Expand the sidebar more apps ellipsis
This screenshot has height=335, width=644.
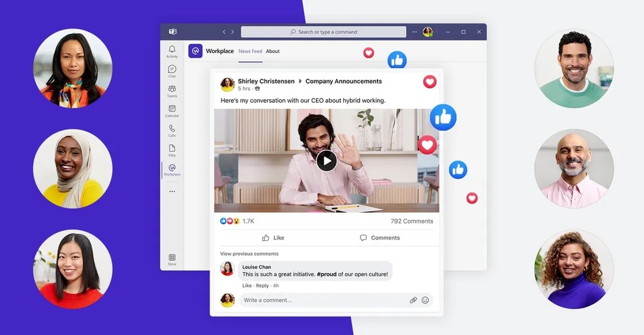[172, 192]
